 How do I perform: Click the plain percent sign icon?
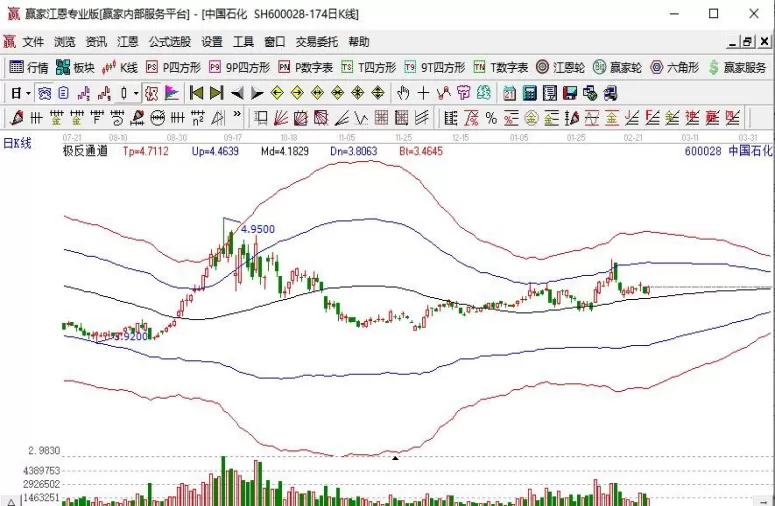click(491, 118)
